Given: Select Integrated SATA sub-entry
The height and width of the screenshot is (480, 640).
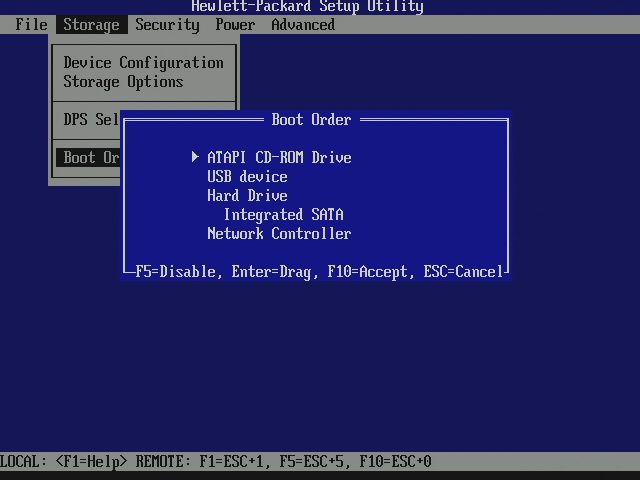Looking at the screenshot, I should coord(284,215).
